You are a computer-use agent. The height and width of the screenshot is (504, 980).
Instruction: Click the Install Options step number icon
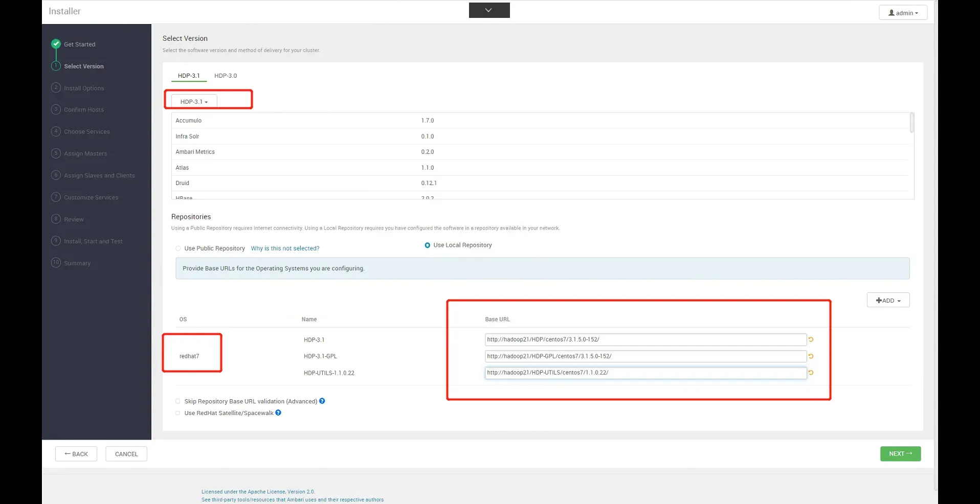pos(56,87)
